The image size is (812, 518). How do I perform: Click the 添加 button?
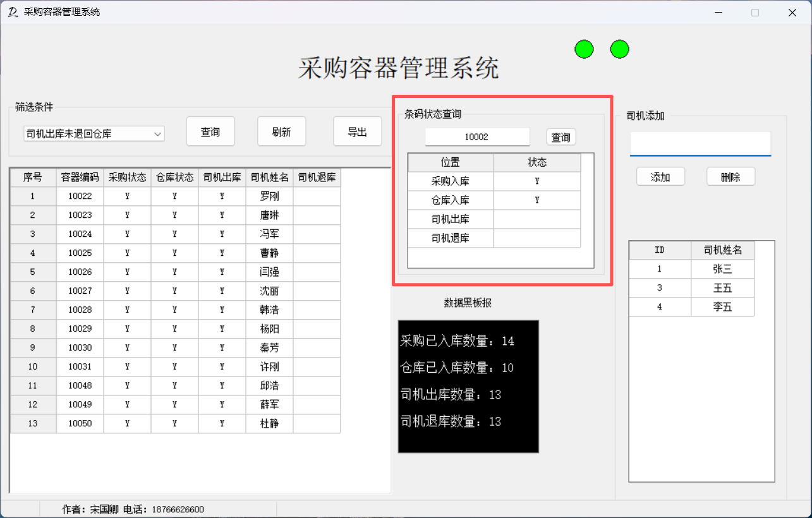click(x=660, y=177)
